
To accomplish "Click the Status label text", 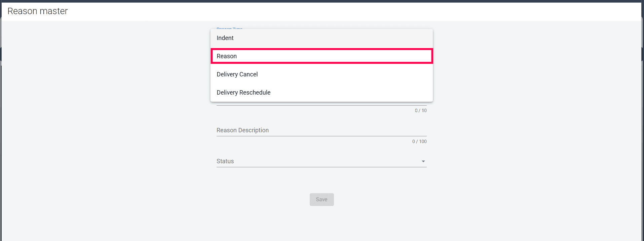I will click(225, 161).
